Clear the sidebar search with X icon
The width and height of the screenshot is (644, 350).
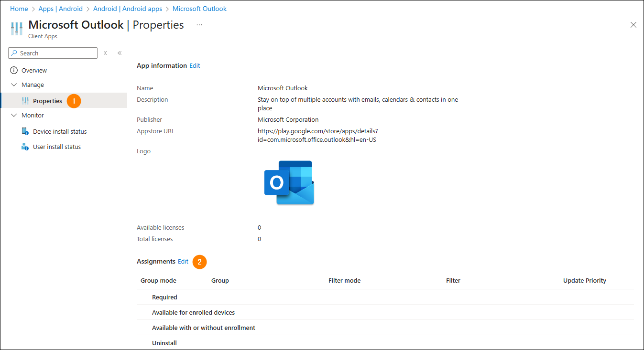(x=105, y=53)
